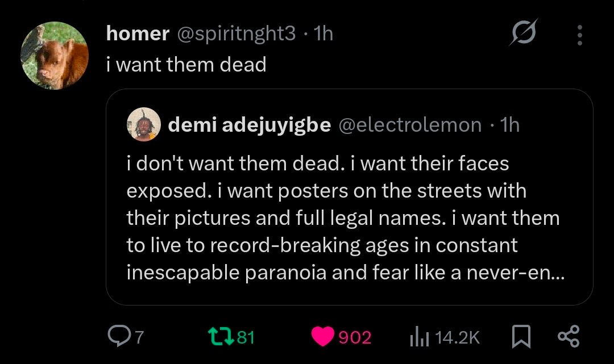Click the name demi adejuyigbe

click(x=249, y=124)
